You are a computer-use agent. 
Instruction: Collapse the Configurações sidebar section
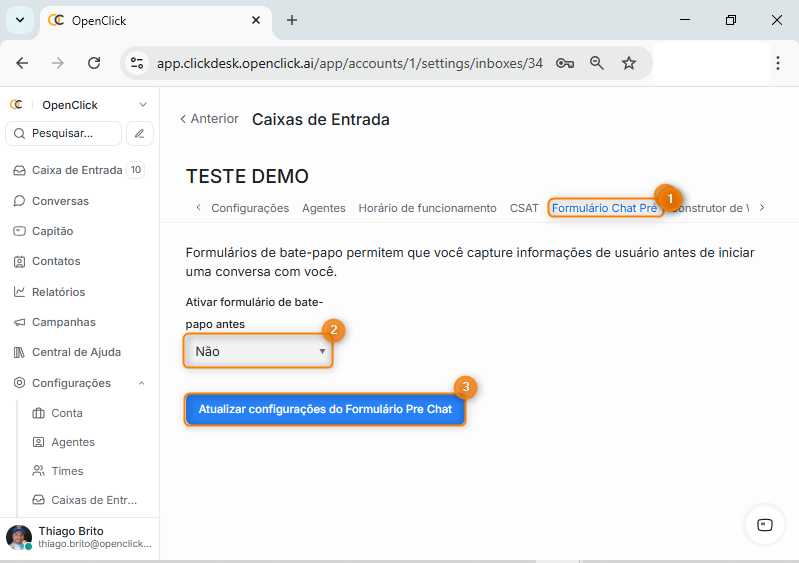[x=141, y=383]
